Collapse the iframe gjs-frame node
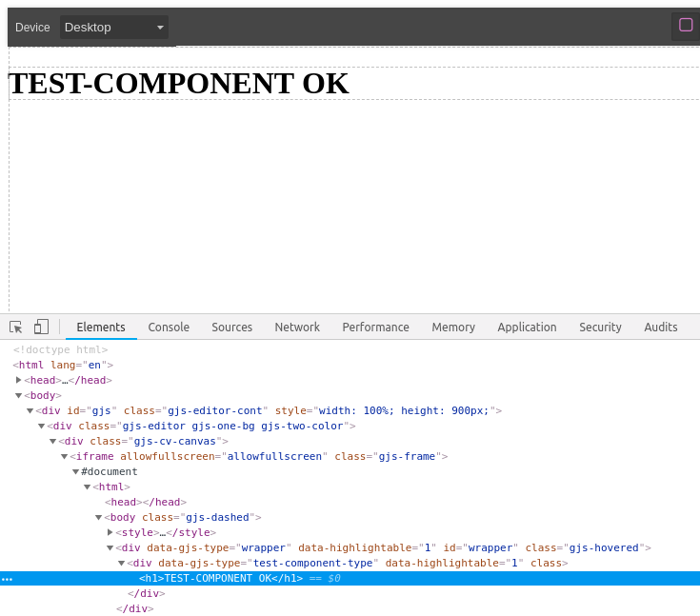Screen dimensions: 700x616 tap(65, 456)
